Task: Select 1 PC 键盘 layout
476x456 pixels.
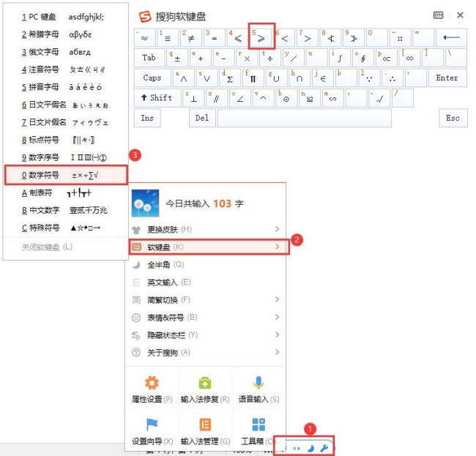Action: (x=66, y=17)
